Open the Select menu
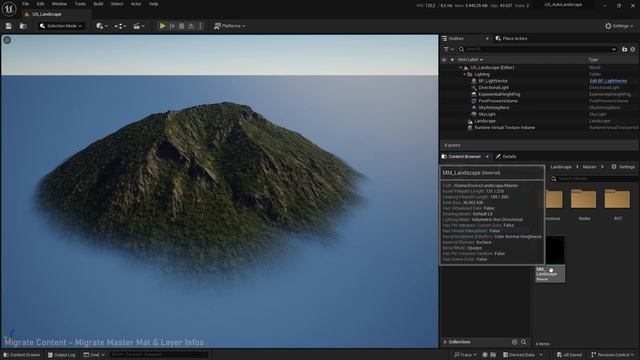 coord(117,4)
